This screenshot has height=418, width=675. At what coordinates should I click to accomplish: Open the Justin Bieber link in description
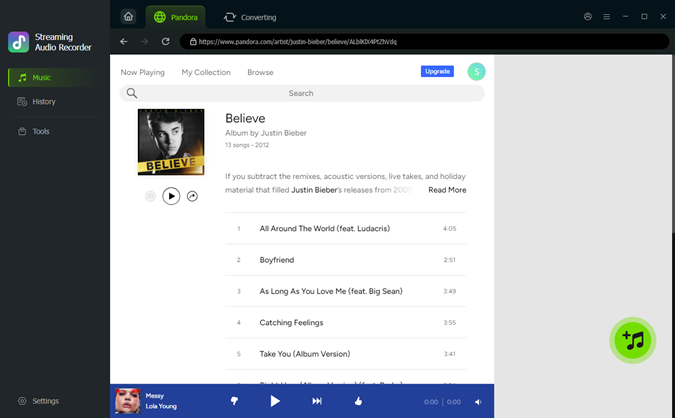pyautogui.click(x=314, y=190)
